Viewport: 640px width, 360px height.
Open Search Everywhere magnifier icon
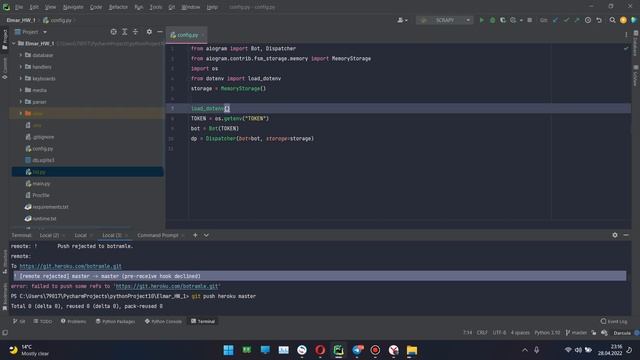click(x=612, y=20)
